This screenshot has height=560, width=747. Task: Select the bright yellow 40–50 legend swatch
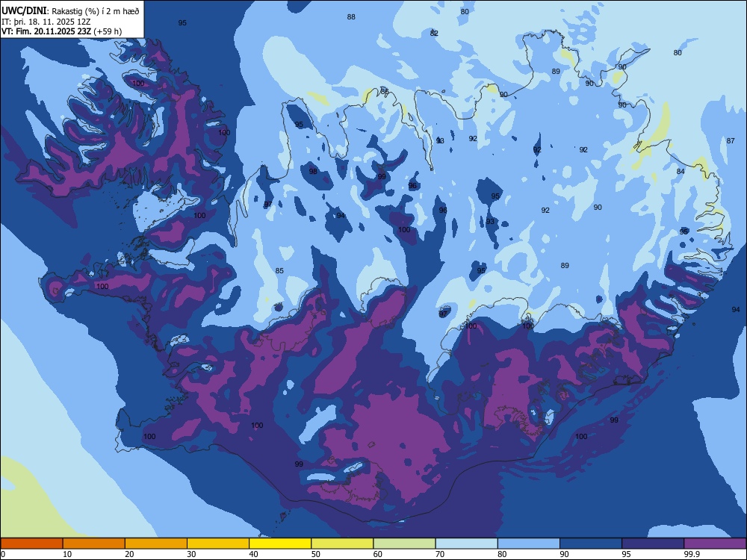280,544
